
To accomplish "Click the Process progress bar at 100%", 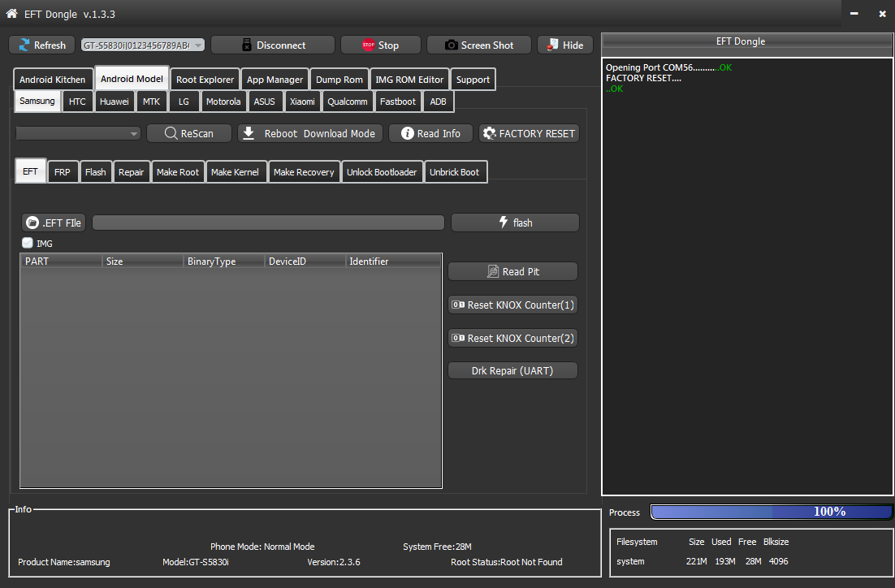I will pos(771,512).
